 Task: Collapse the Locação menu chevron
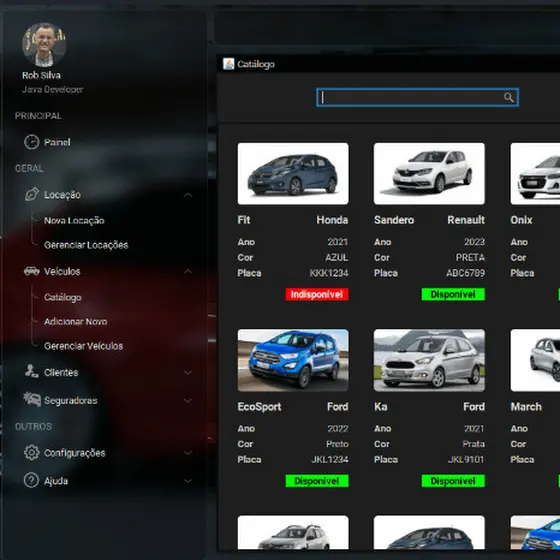point(188,195)
